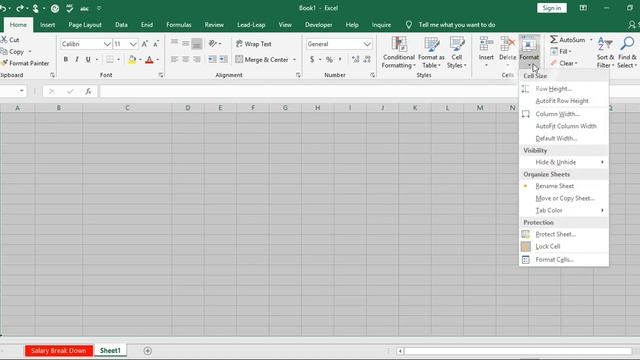The height and width of the screenshot is (360, 640).
Task: Click the fill color bucket
Action: 132,60
